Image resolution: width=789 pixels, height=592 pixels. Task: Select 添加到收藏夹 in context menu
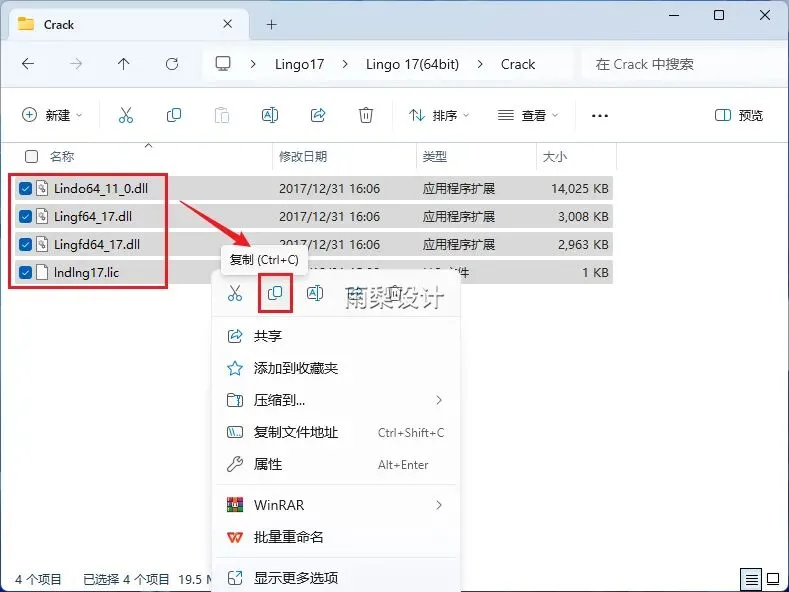point(336,368)
